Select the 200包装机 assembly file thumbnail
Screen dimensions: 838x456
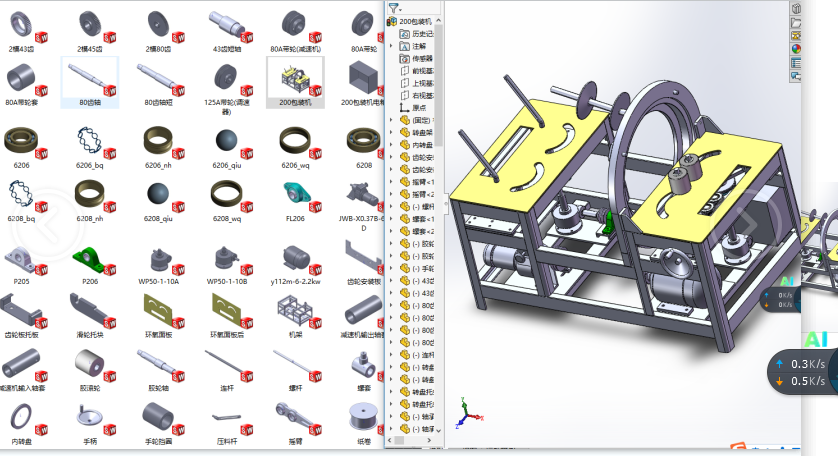coord(295,82)
